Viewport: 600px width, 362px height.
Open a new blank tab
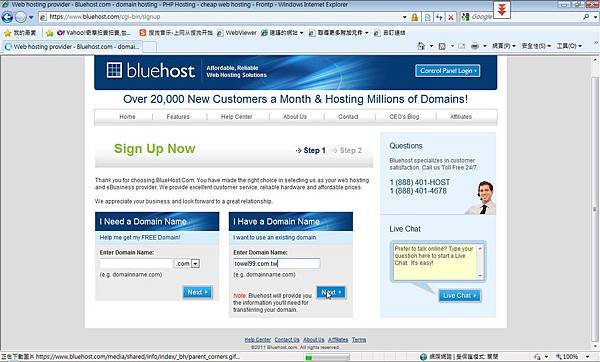click(x=150, y=47)
